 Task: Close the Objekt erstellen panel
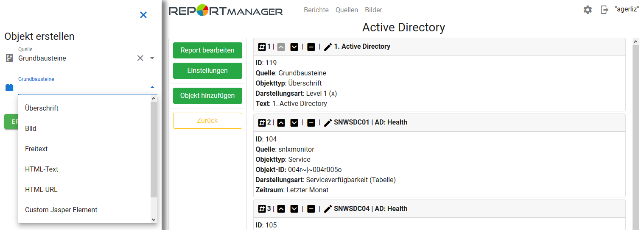click(143, 15)
